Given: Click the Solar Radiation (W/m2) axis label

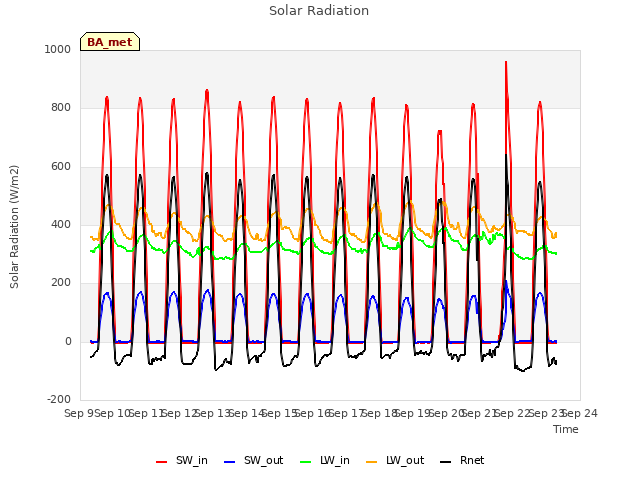Looking at the screenshot, I should pos(14,227).
